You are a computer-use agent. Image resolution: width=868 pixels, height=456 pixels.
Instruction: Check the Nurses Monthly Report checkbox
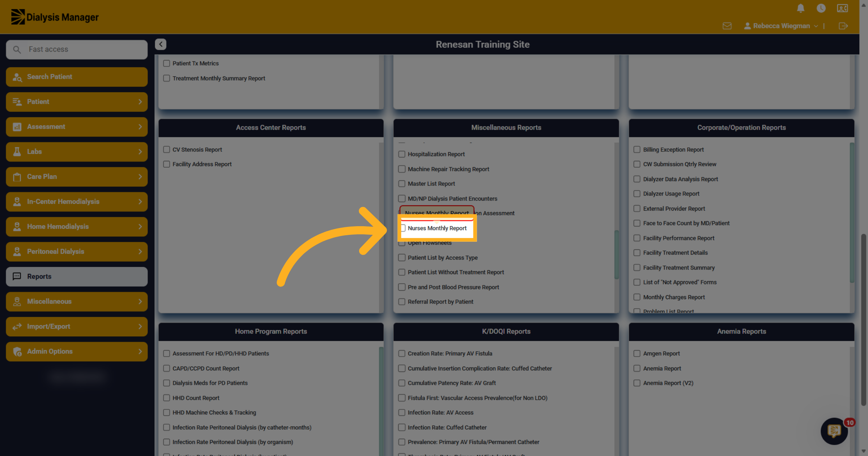point(403,228)
